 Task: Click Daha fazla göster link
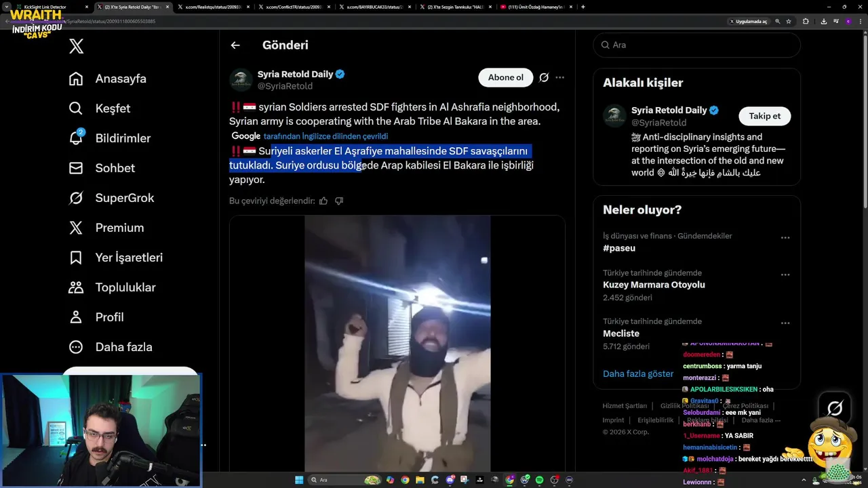638,373
